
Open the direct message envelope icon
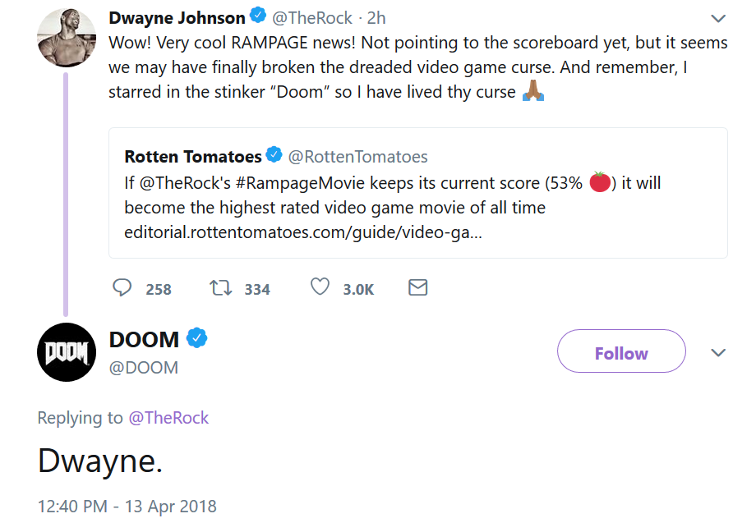pos(418,287)
